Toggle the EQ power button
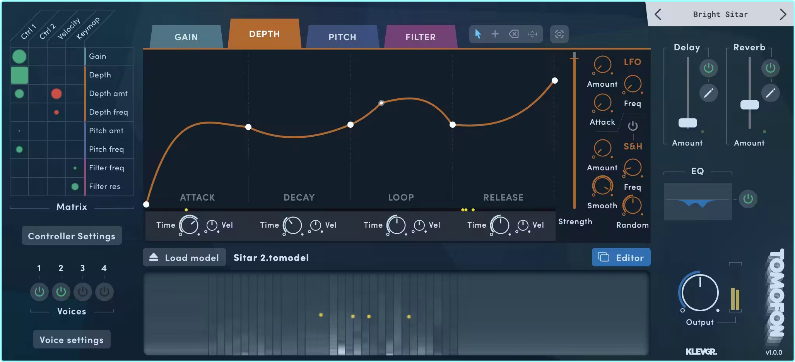Screen dimensions: 795x362 tap(748, 199)
